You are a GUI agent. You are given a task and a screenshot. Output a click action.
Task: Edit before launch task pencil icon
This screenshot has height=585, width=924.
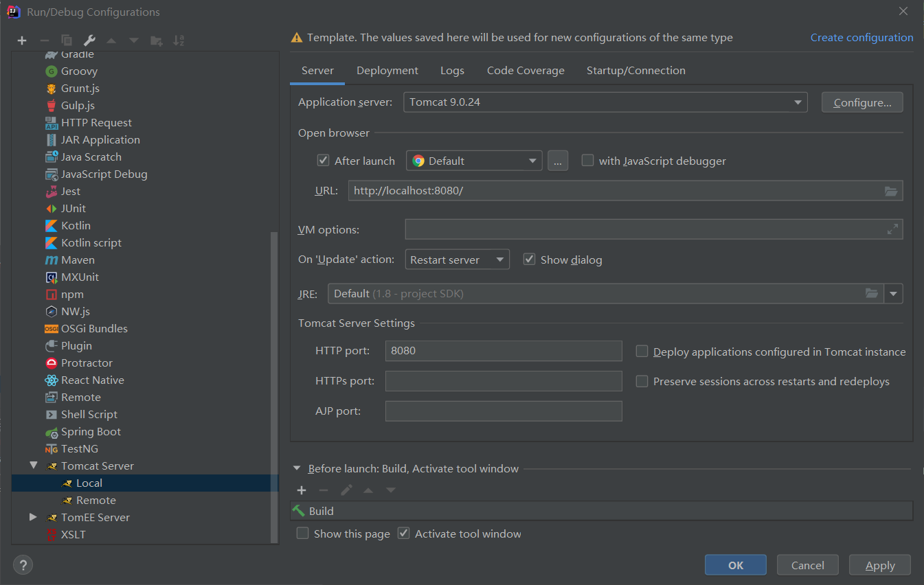point(346,490)
